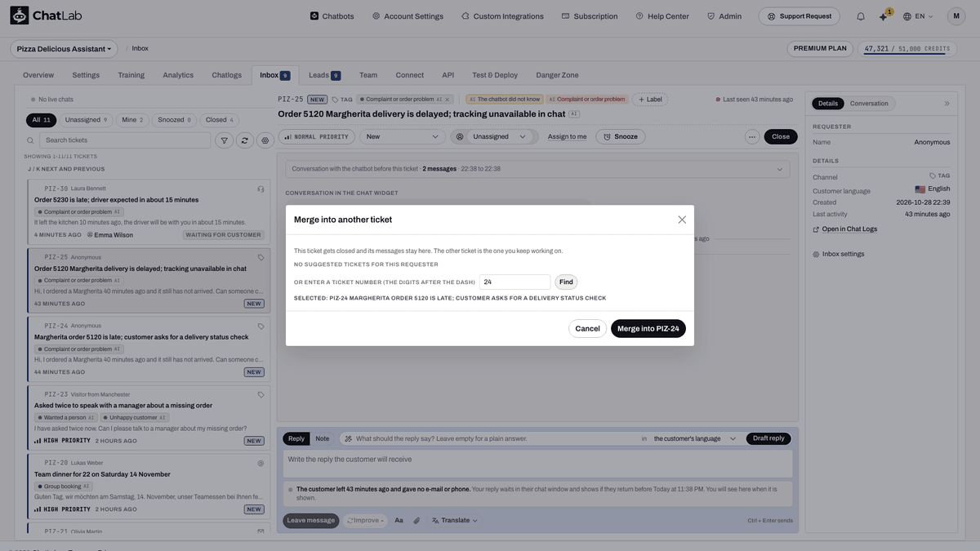The image size is (980, 551).
Task: Open the M user avatar menu
Action: (956, 16)
